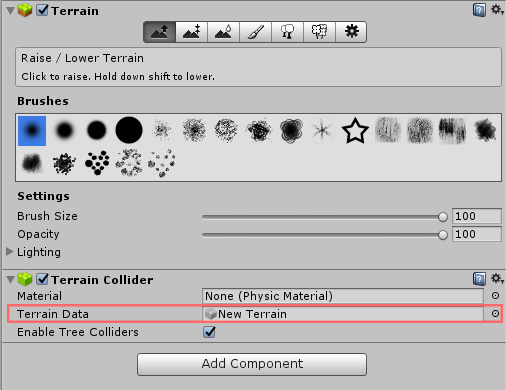Click the Brush Size label
Image resolution: width=506 pixels, height=390 pixels.
47,216
